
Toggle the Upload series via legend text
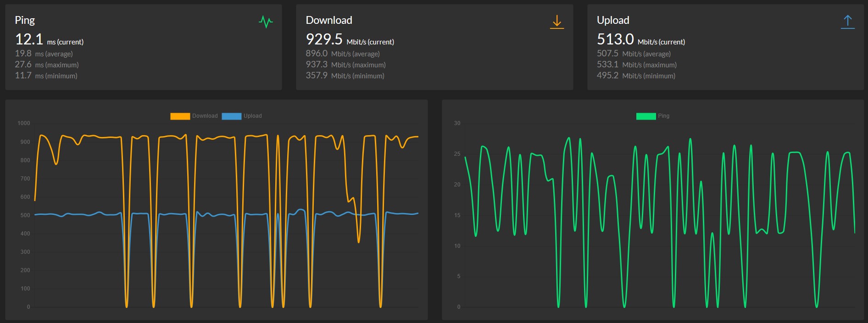(252, 116)
